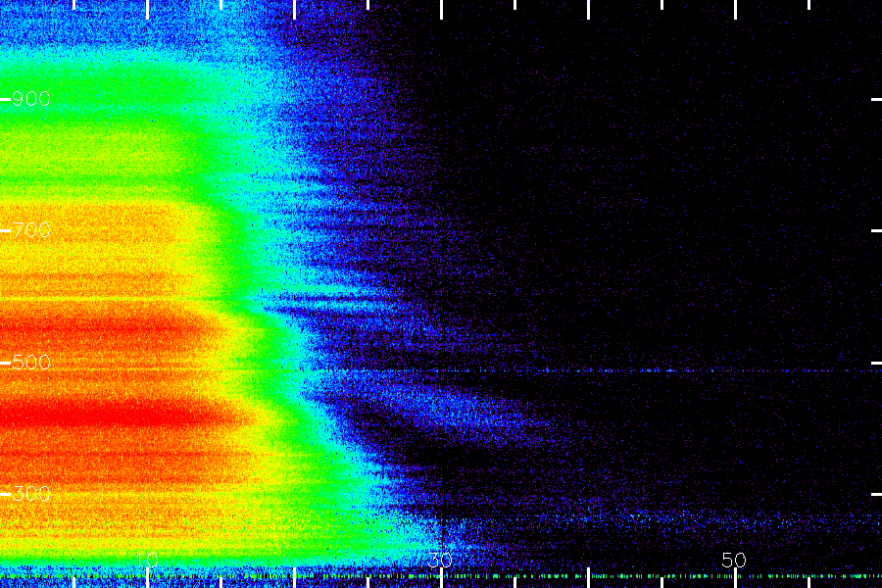Image resolution: width=882 pixels, height=588 pixels.
Task: Click the y-axis label 300
Action: 31,494
